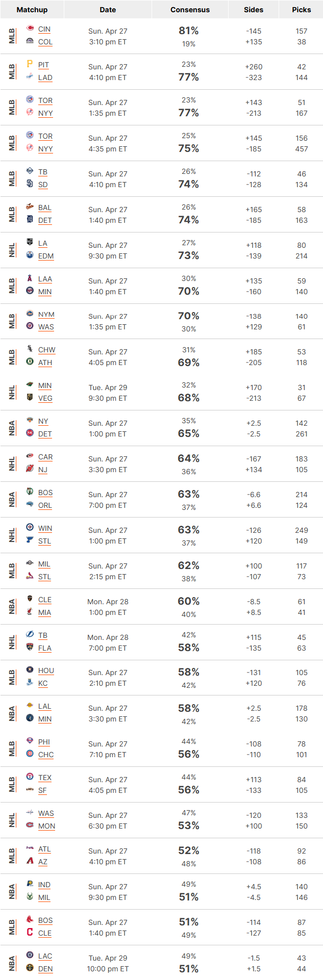This screenshot has height=980, width=323.
Task: Follow the EDM team link
Action: coord(46,256)
